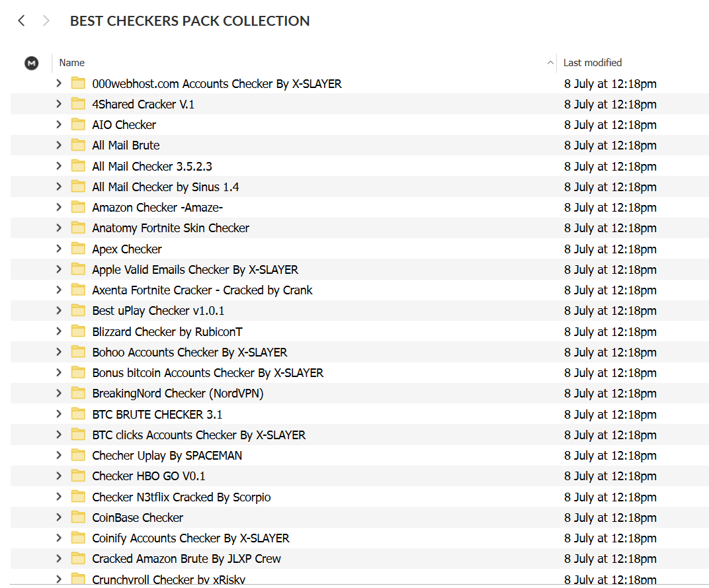
Task: Expand Blizzard Checker by RubiconT chevron
Action: [x=59, y=331]
